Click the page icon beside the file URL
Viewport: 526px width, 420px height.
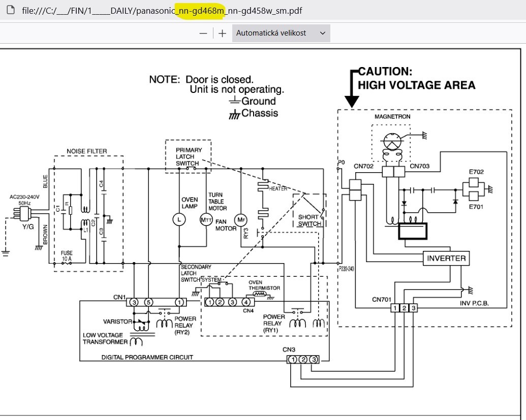[x=11, y=10]
